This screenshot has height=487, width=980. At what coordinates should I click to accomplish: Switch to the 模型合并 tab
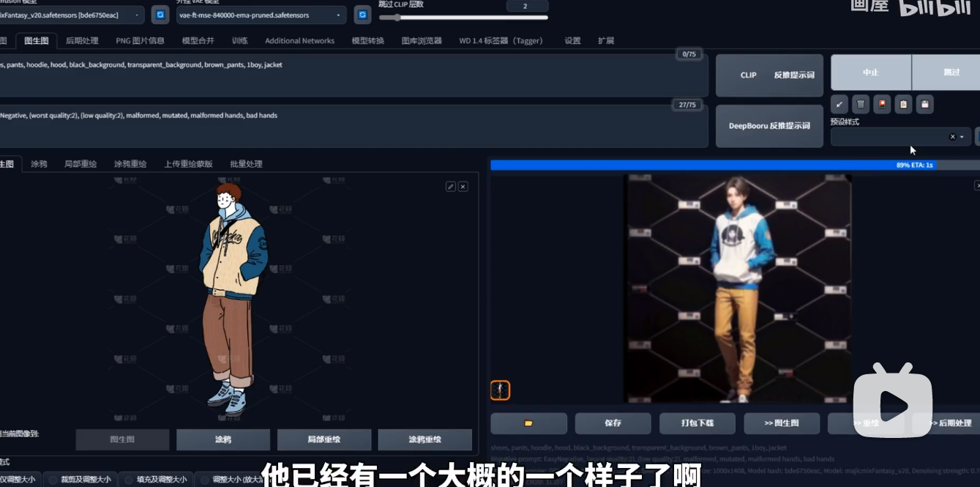(198, 41)
